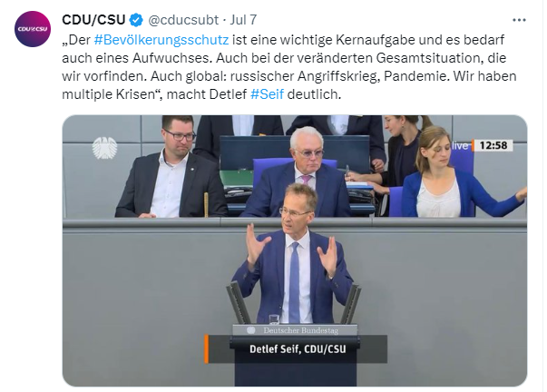Click the blue verified badge
547x392 pixels.
tap(136, 20)
